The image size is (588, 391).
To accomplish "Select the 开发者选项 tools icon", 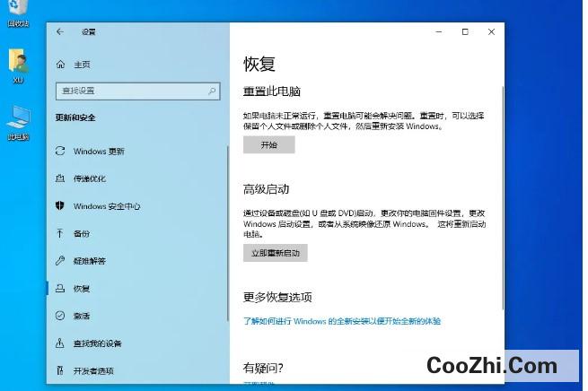I will coord(60,370).
